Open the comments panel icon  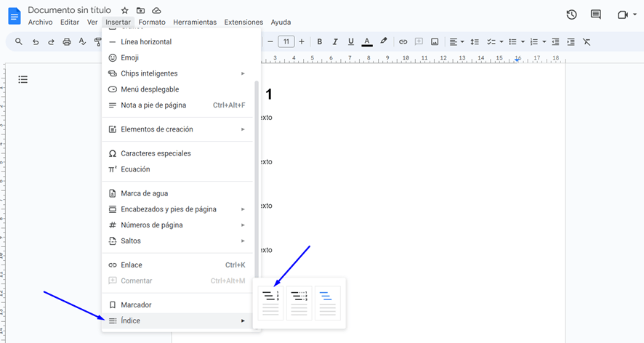coord(596,15)
